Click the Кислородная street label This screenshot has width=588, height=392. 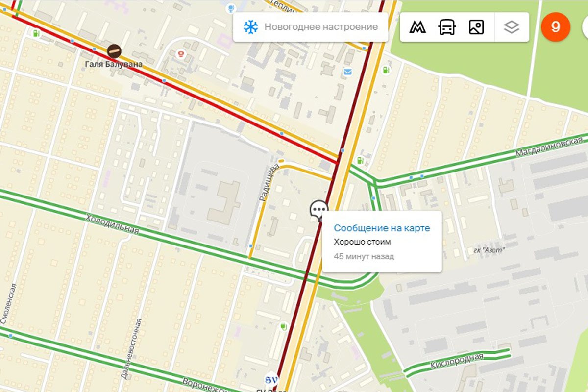pyautogui.click(x=457, y=361)
